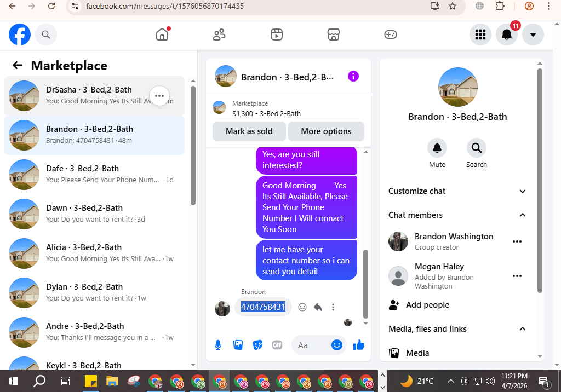
Task: Collapse Chat members section
Action: click(457, 215)
